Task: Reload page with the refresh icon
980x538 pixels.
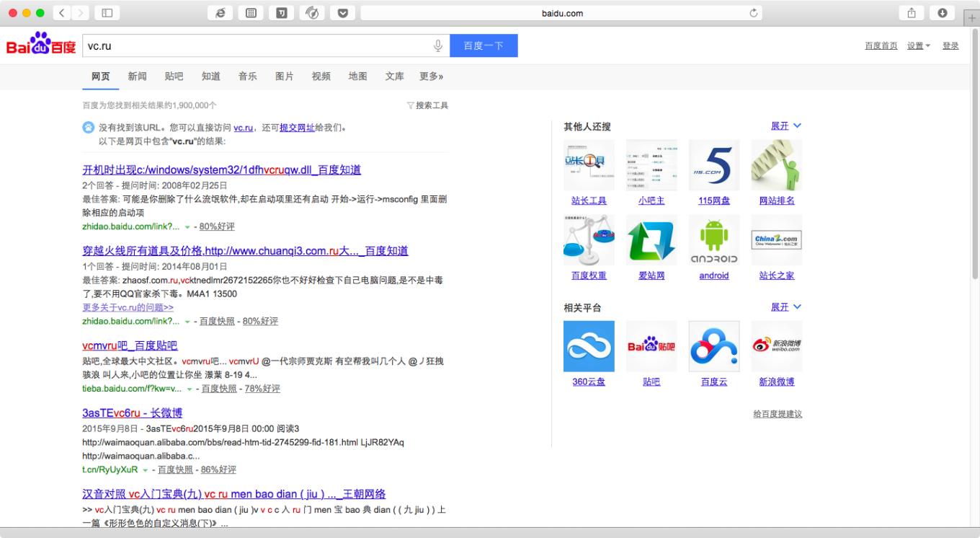Action: tap(754, 13)
